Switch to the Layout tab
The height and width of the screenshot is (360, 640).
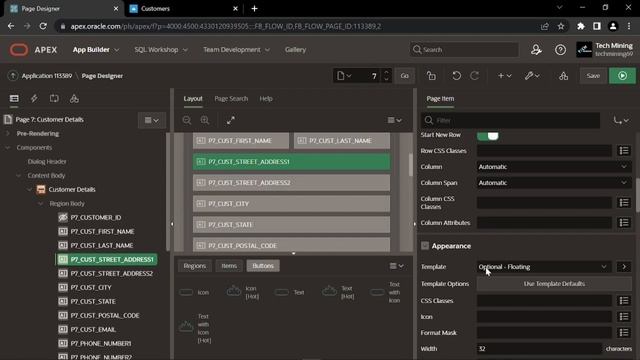(193, 99)
